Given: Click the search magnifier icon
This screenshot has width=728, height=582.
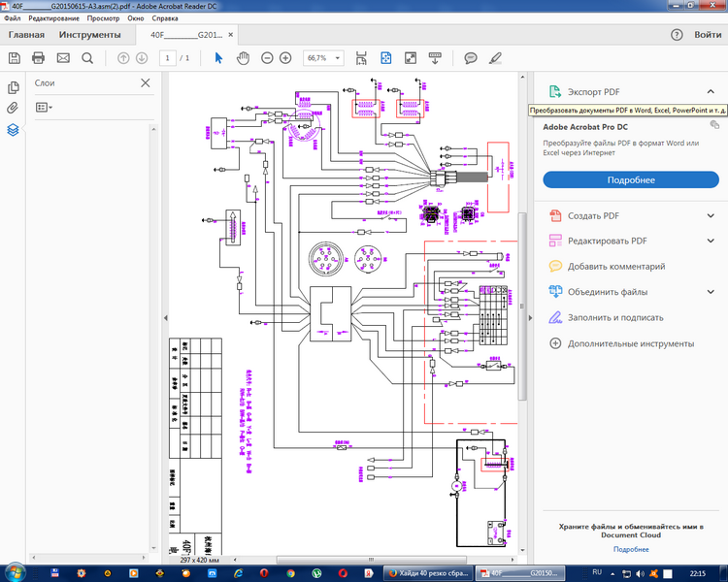Looking at the screenshot, I should [x=87, y=58].
